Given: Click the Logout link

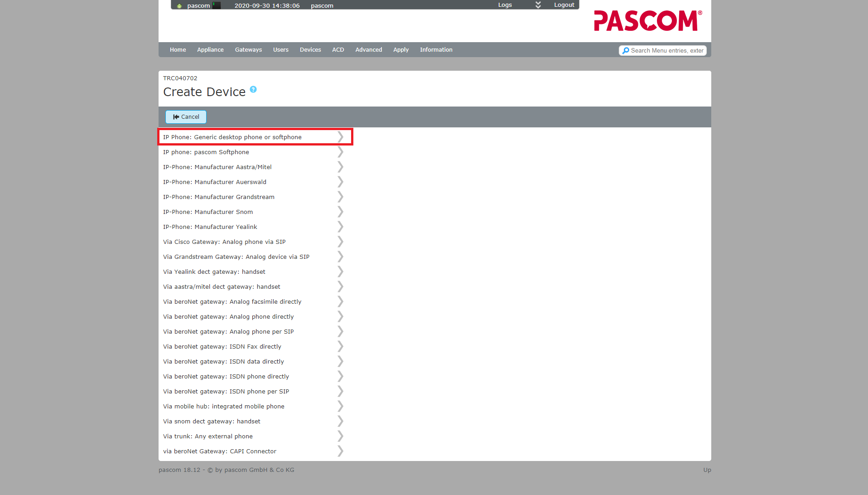Looking at the screenshot, I should 564,5.
